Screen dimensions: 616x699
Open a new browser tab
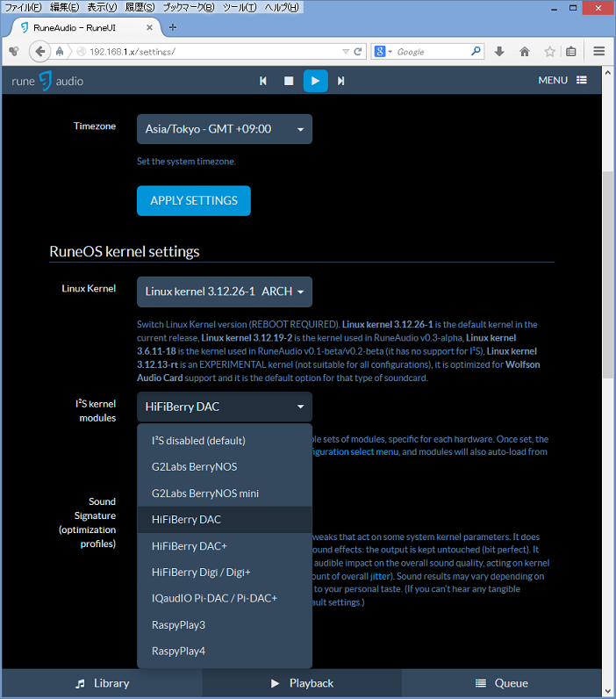click(173, 27)
